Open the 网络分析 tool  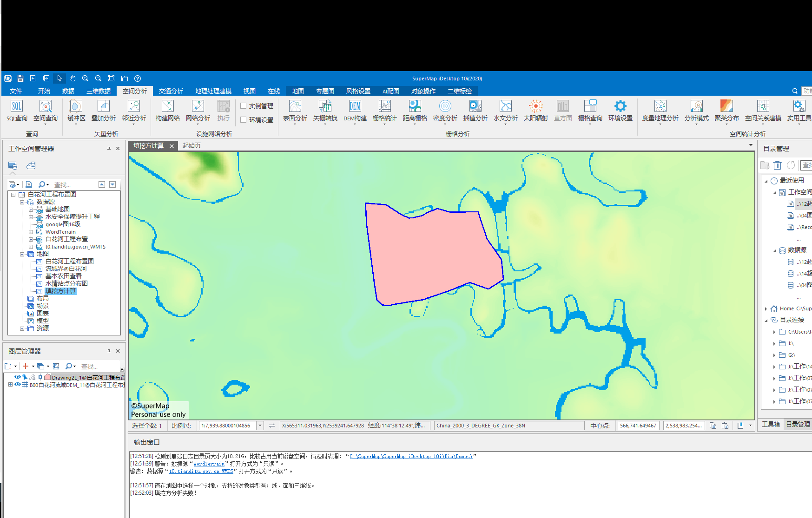pyautogui.click(x=198, y=111)
